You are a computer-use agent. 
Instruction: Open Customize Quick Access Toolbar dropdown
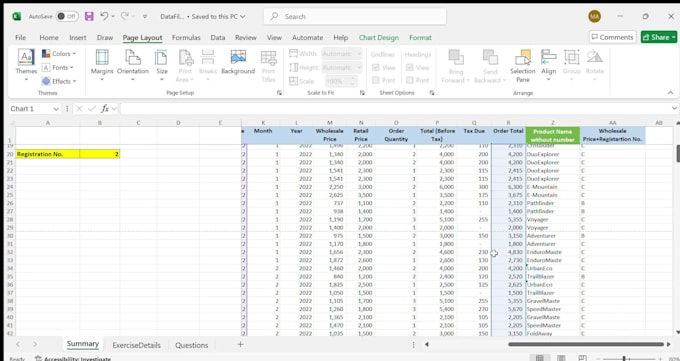pos(145,16)
